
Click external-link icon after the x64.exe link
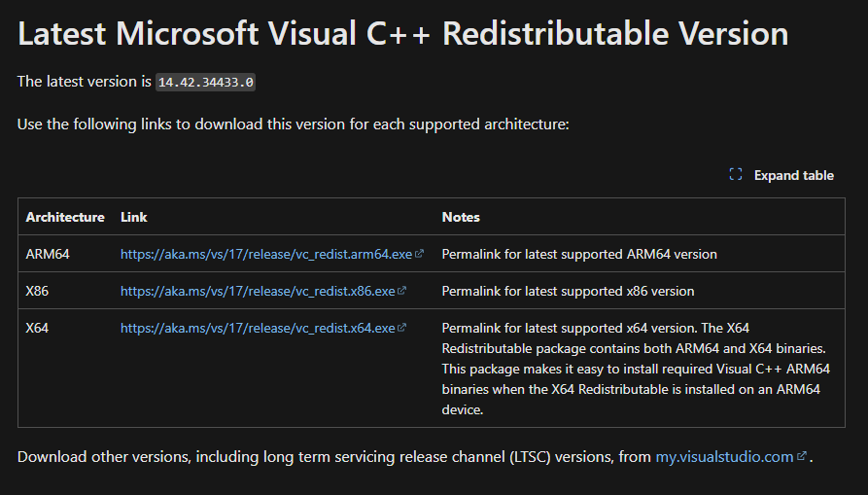pos(401,328)
